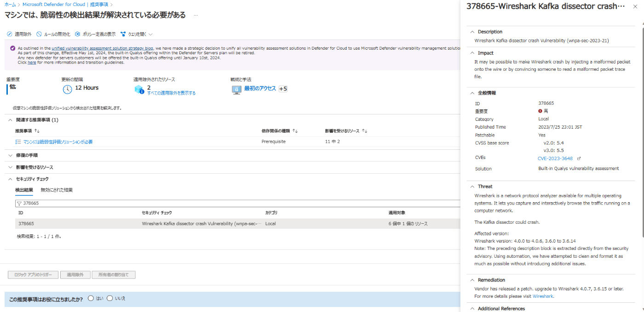Sort by 依存関係の種類 column arrows

click(295, 131)
